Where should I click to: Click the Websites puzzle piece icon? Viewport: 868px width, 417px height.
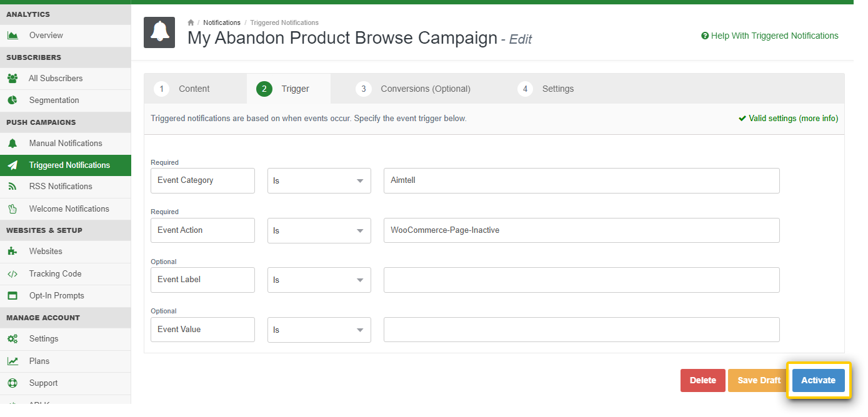(x=12, y=252)
